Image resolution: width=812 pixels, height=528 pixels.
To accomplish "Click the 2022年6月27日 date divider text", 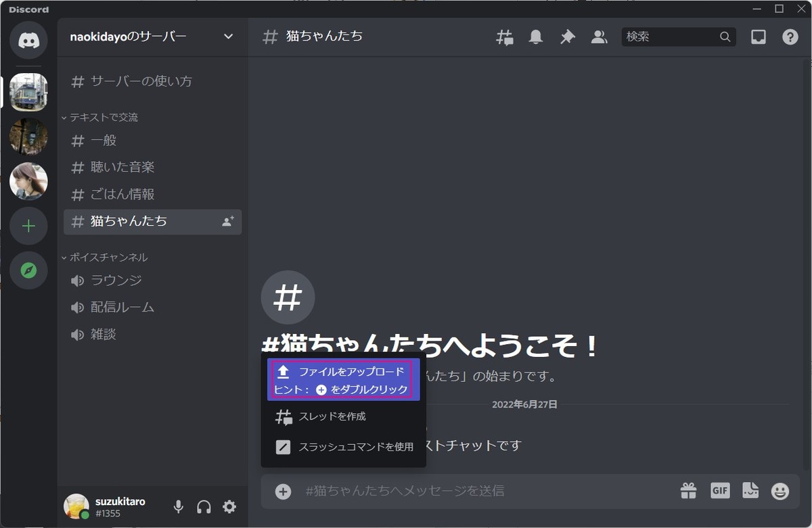I will (524, 404).
